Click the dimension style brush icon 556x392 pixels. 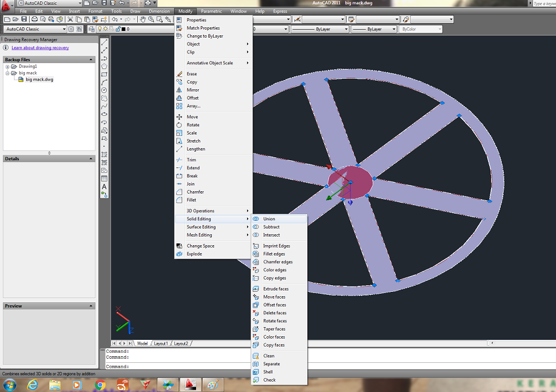tap(297, 19)
